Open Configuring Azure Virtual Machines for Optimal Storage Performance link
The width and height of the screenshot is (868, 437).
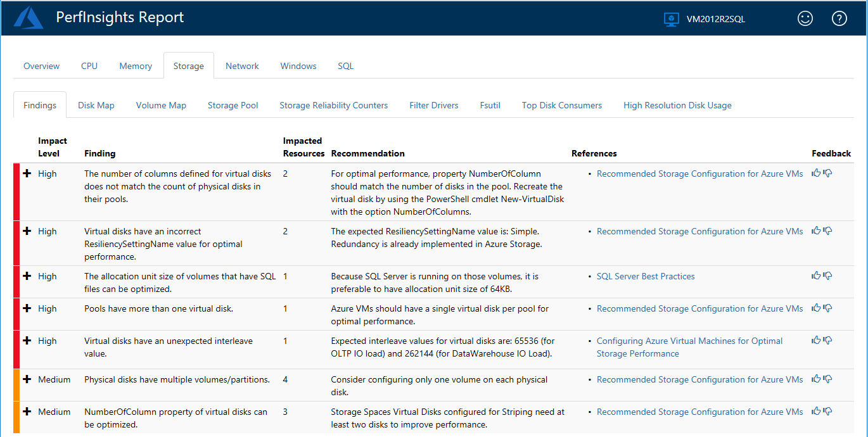(690, 347)
